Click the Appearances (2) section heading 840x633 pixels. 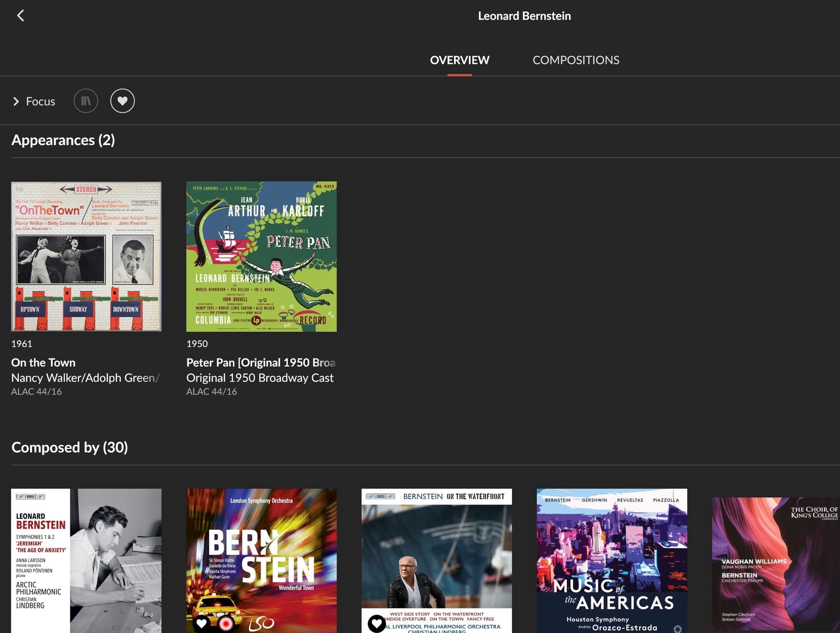(x=63, y=140)
